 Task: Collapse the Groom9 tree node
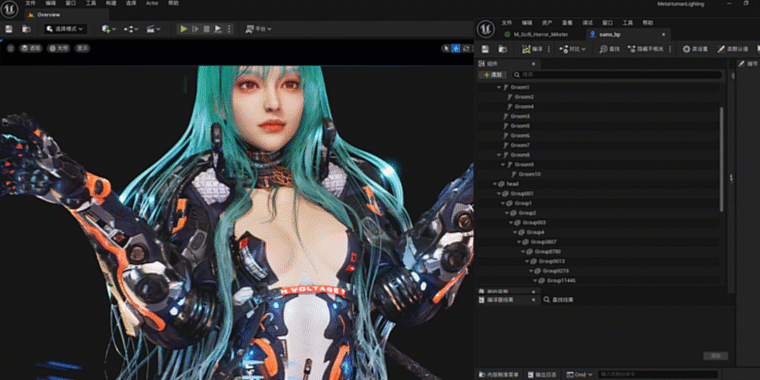pyautogui.click(x=503, y=165)
